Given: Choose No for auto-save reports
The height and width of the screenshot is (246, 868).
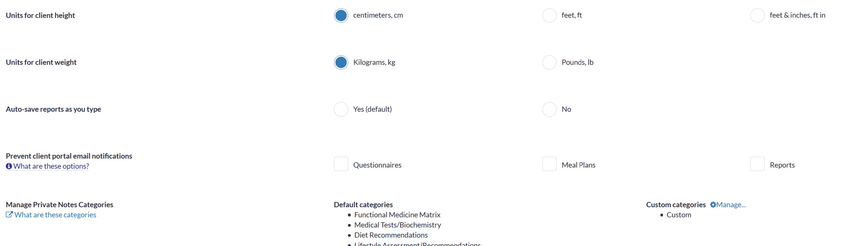Looking at the screenshot, I should 549,109.
